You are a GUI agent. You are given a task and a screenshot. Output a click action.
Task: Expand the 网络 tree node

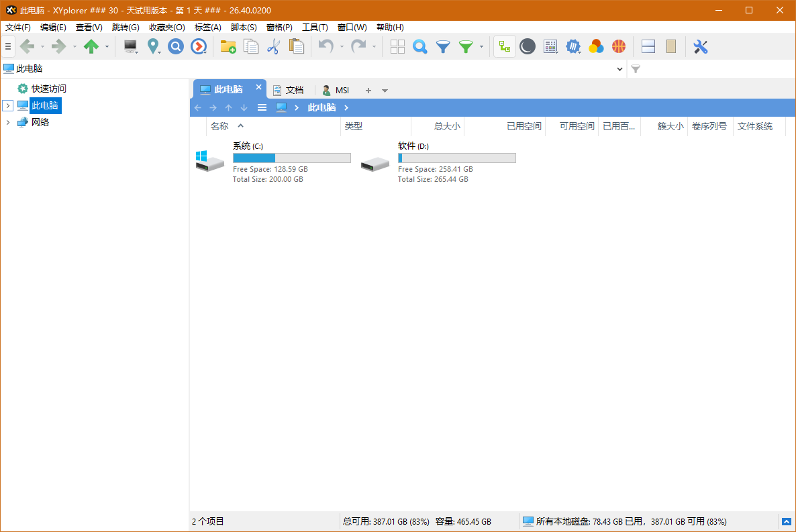pyautogui.click(x=8, y=122)
